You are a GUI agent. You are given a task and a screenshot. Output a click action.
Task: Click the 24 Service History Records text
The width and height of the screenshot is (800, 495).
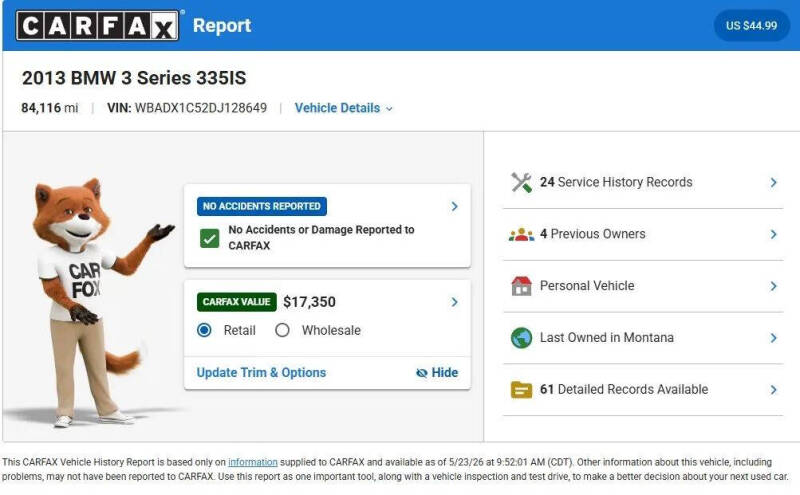click(616, 182)
